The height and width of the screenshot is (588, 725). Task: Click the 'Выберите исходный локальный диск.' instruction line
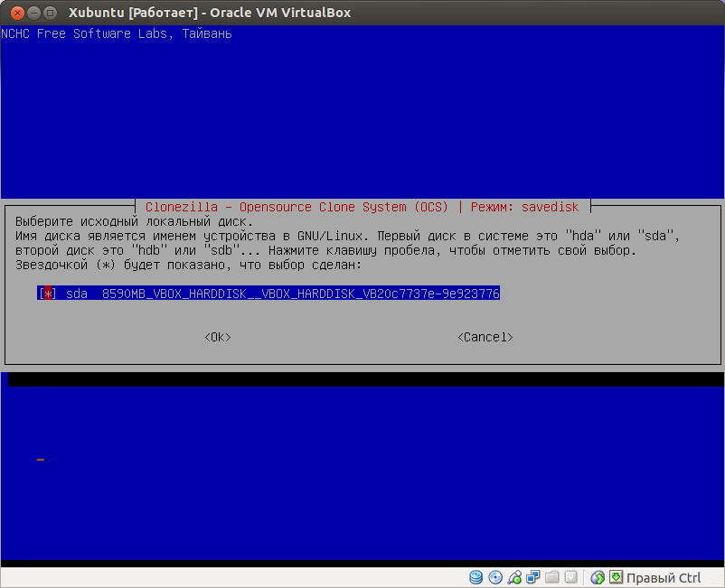pyautogui.click(x=134, y=221)
